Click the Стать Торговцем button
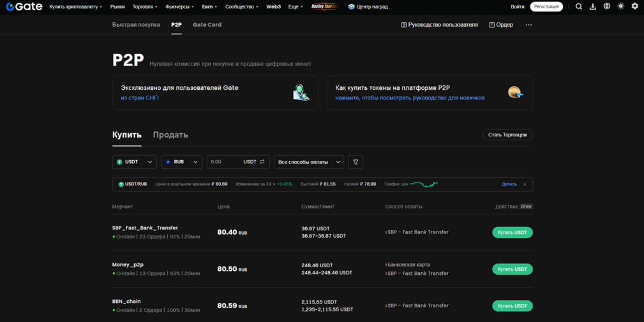This screenshot has width=644, height=322. pos(507,135)
